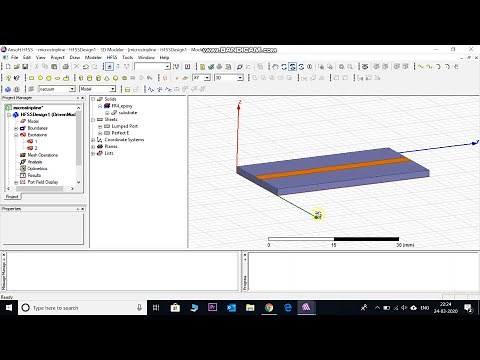Expand the Coordinate Systems node
The image size is (480, 360).
click(x=93, y=140)
